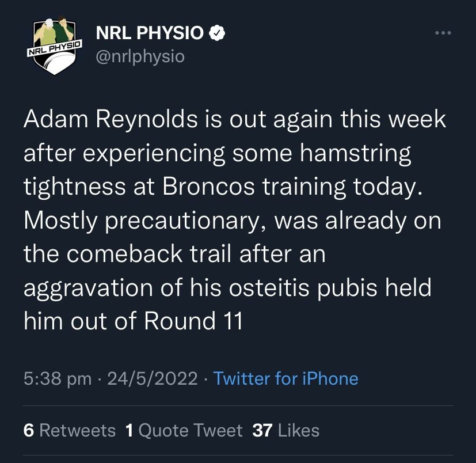
Task: Click the word hamstring in tweet
Action: point(355,154)
